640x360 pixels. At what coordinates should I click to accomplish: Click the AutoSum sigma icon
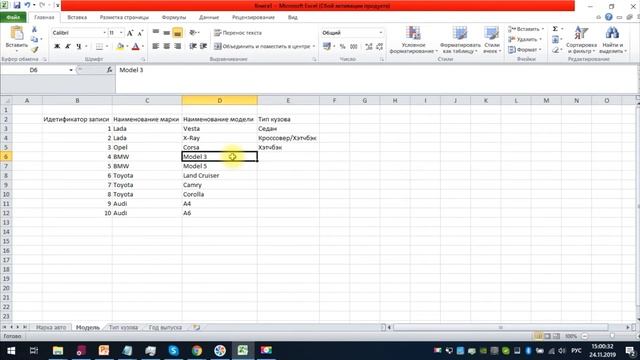point(555,29)
